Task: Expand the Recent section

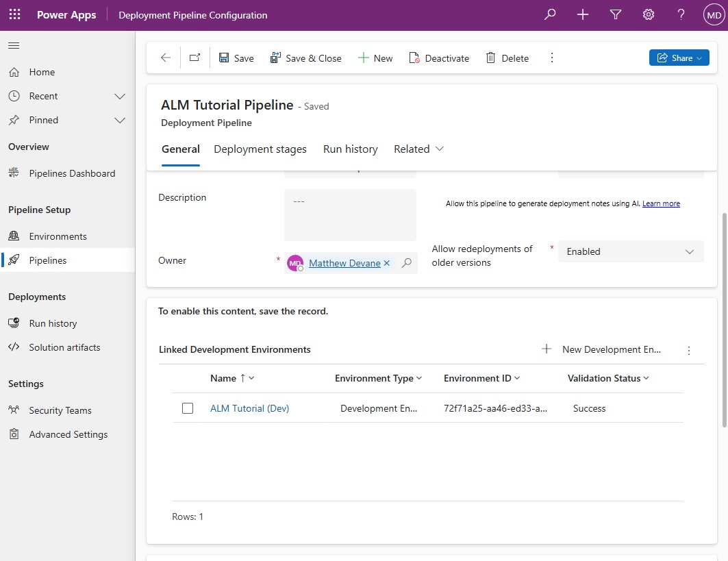Action: [121, 96]
